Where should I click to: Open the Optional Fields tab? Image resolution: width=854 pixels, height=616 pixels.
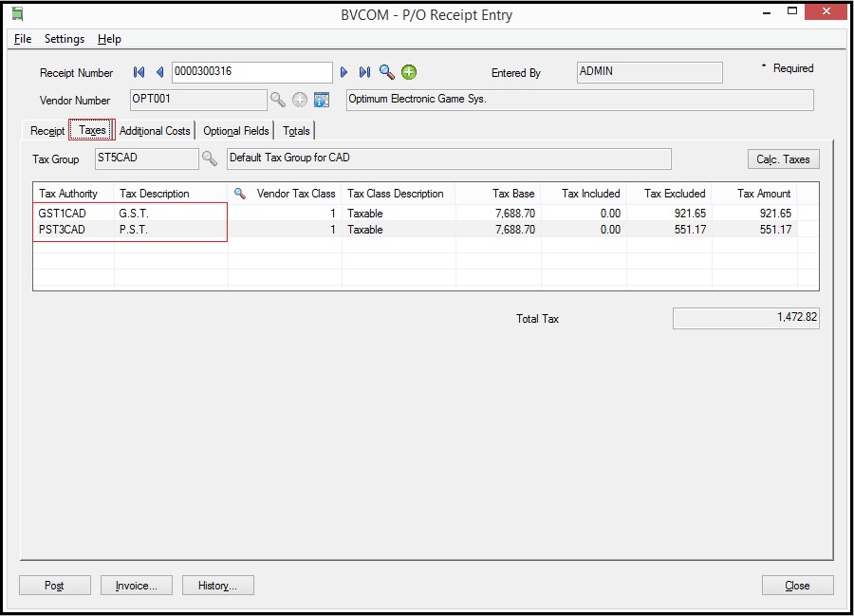pyautogui.click(x=236, y=131)
